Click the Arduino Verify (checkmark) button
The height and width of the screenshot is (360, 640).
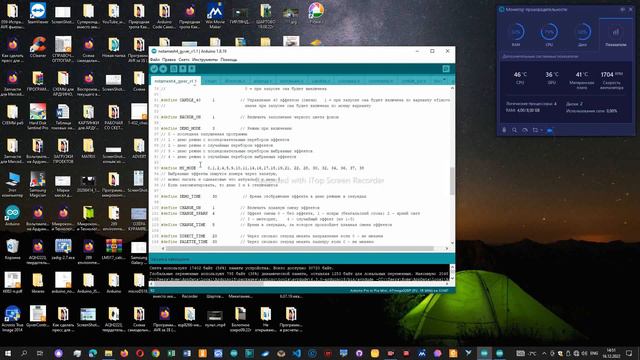click(x=154, y=69)
